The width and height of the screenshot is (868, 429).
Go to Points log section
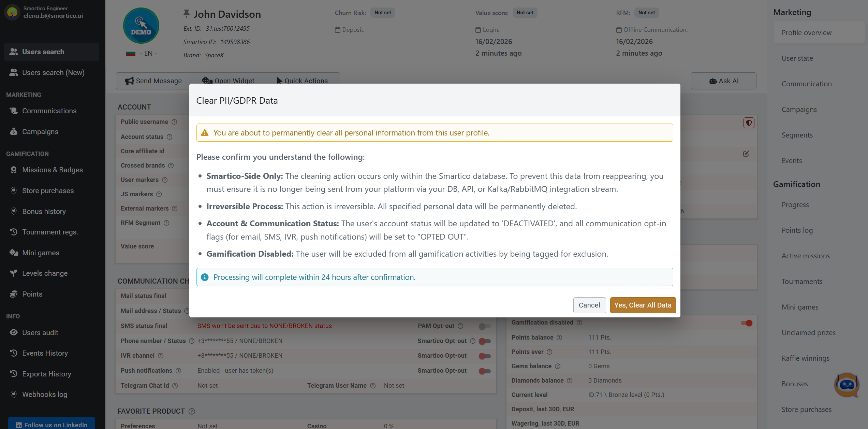point(797,230)
